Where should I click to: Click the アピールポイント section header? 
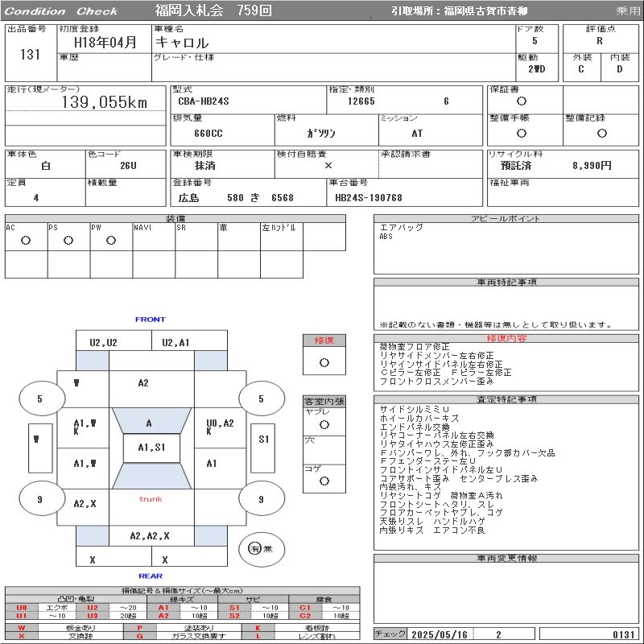click(506, 219)
